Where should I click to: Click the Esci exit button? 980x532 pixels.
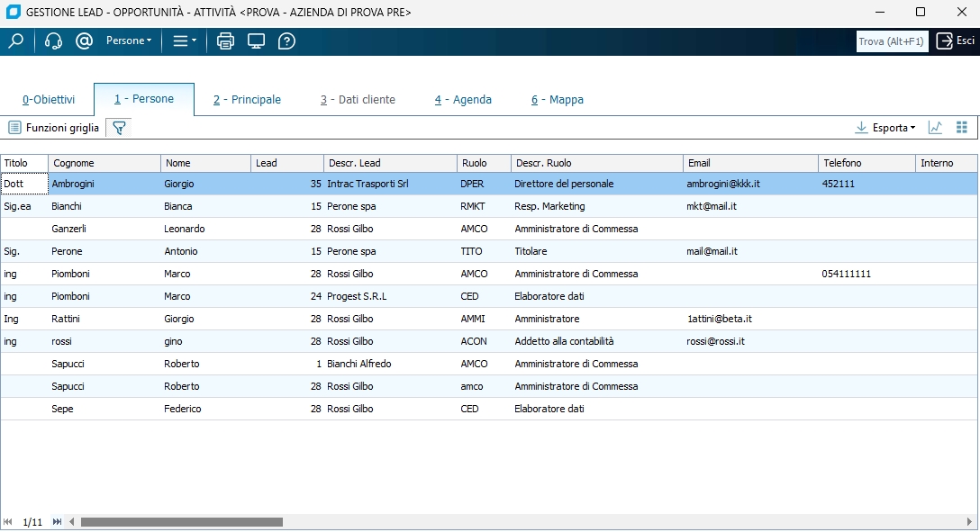pos(956,41)
